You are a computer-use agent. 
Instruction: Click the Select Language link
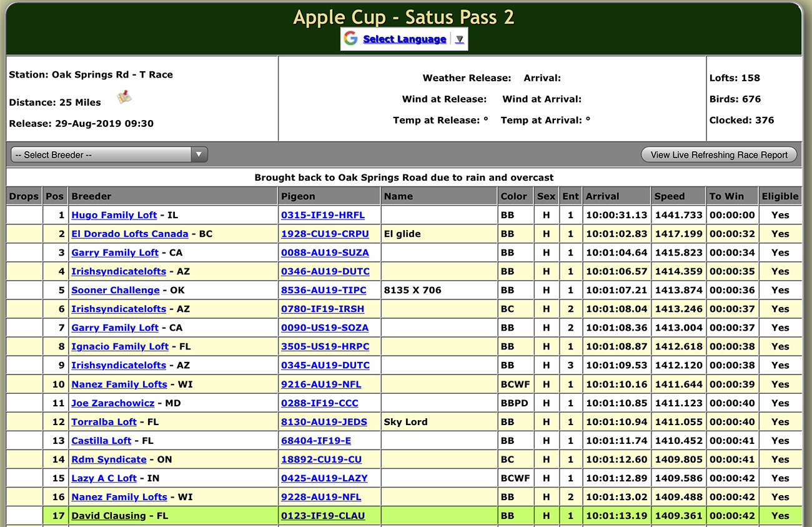coord(404,39)
